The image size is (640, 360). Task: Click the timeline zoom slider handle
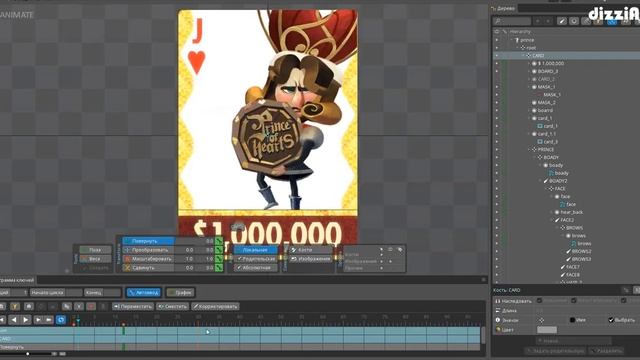point(27,354)
